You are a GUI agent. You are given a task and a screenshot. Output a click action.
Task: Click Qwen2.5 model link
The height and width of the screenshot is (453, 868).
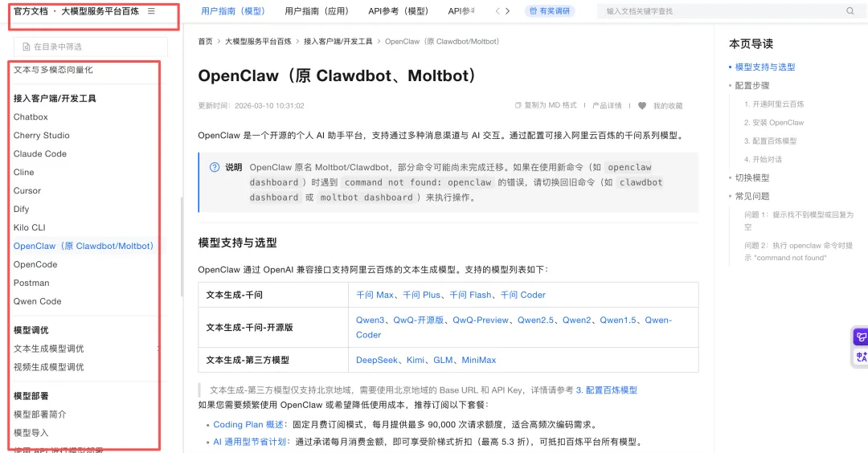pyautogui.click(x=535, y=320)
